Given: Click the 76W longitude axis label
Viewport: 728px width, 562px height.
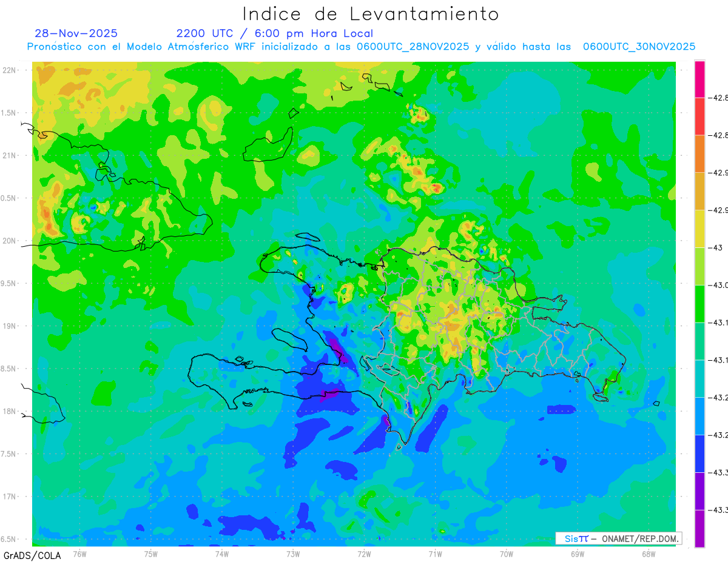Looking at the screenshot, I should tap(79, 554).
